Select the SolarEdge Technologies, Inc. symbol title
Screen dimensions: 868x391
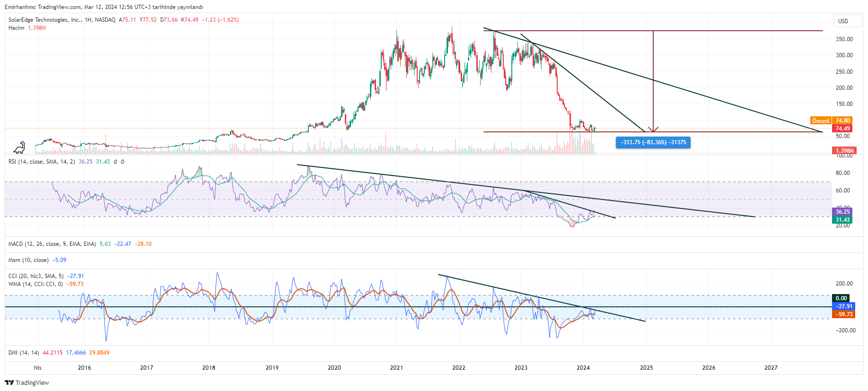click(x=45, y=20)
